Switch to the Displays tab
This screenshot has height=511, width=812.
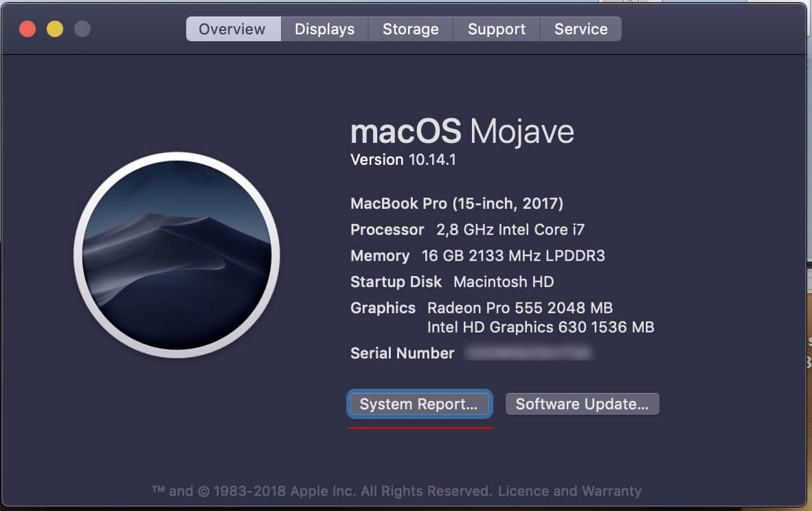point(324,29)
